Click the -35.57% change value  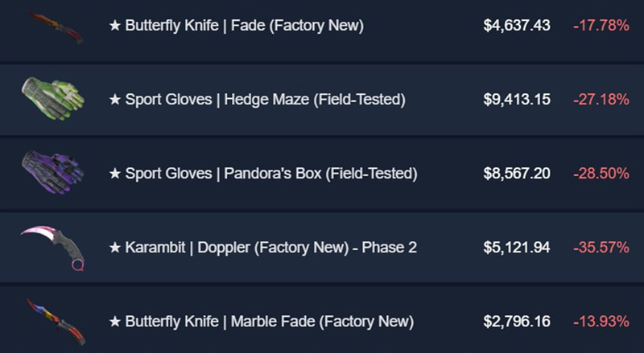(x=601, y=248)
